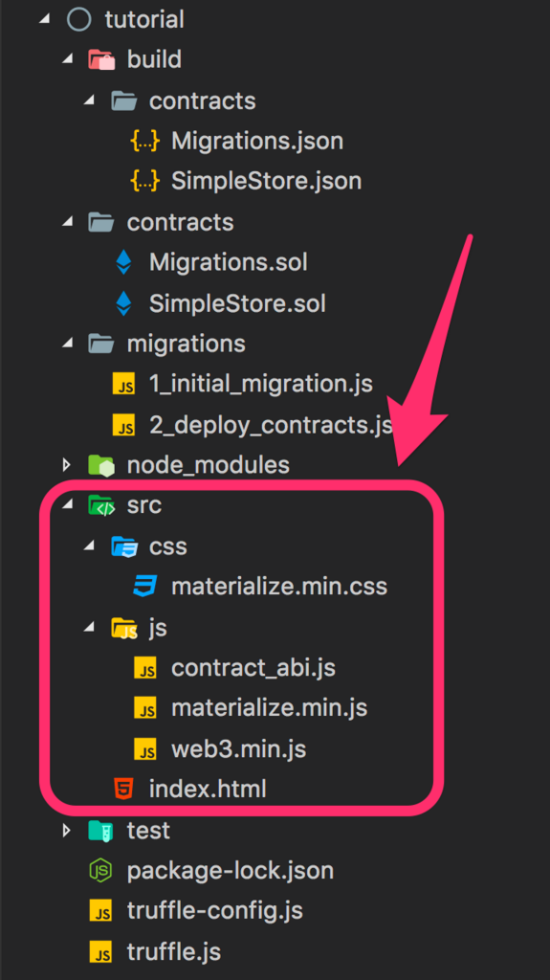Collapse the migrations folder arrow
Screen dimensions: 550x980
67,345
